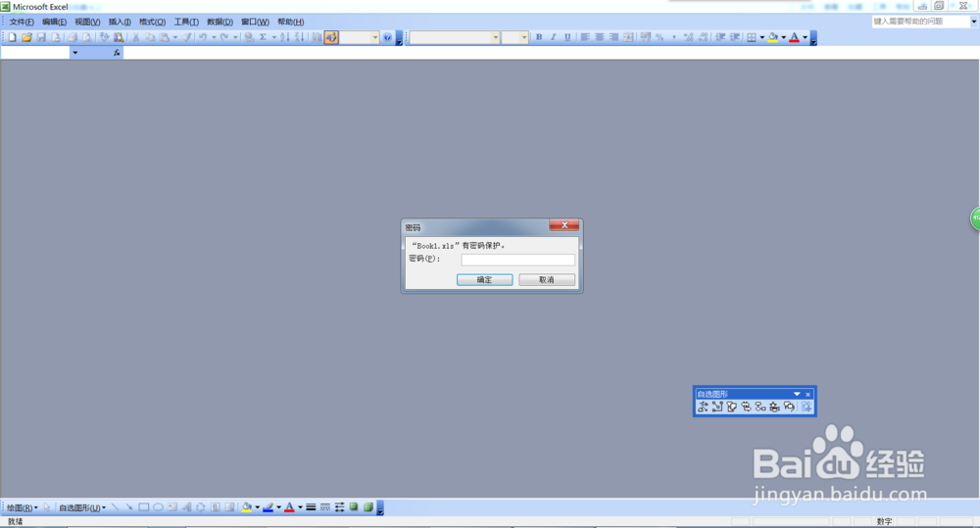Viewport: 980px width, 528px height.
Task: Click the Undo arrow icon
Action: [x=203, y=37]
